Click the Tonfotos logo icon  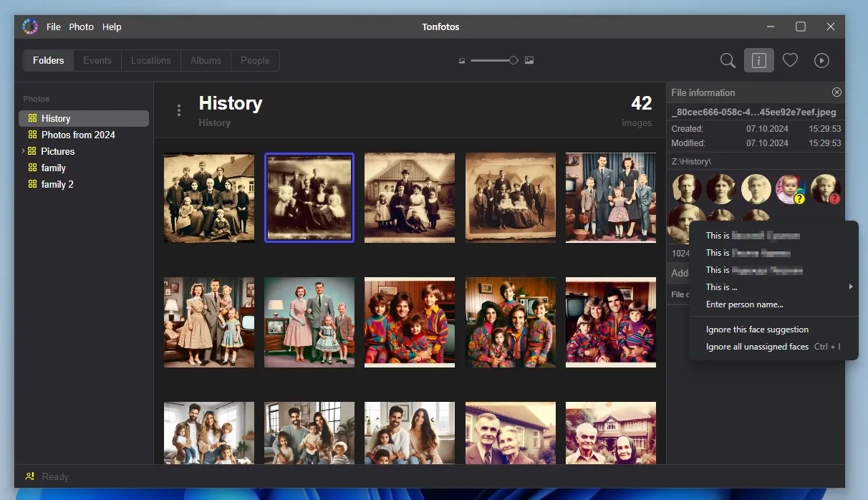(x=30, y=27)
